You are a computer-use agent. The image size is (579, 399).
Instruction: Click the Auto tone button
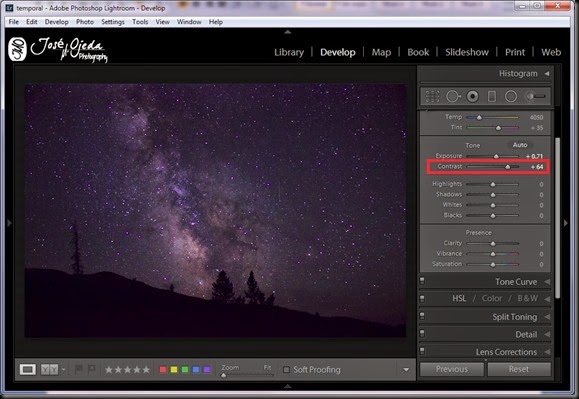click(520, 145)
